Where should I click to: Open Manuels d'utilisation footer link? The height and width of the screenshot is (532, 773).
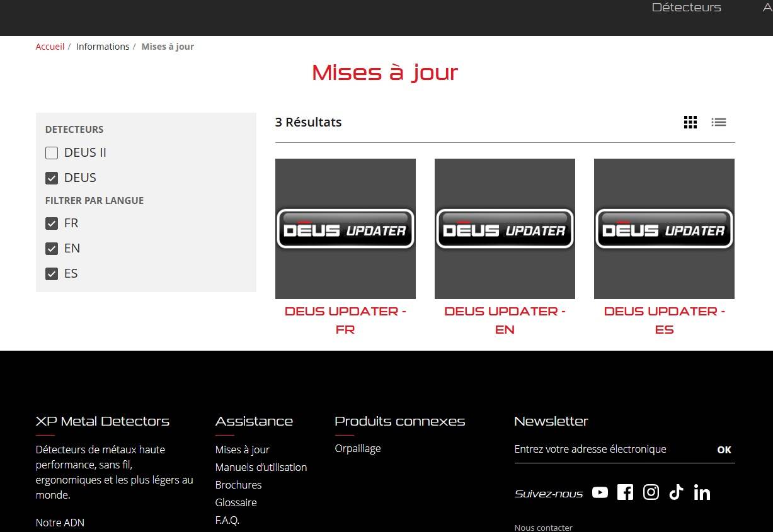pyautogui.click(x=261, y=467)
